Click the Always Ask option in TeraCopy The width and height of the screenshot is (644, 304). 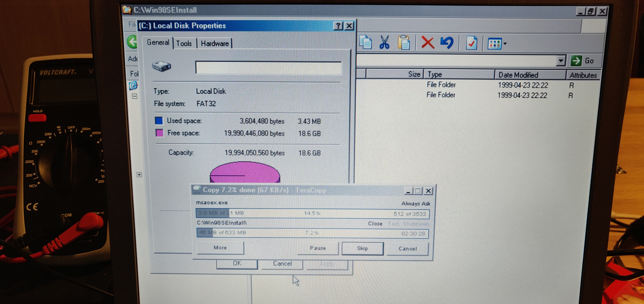[416, 204]
